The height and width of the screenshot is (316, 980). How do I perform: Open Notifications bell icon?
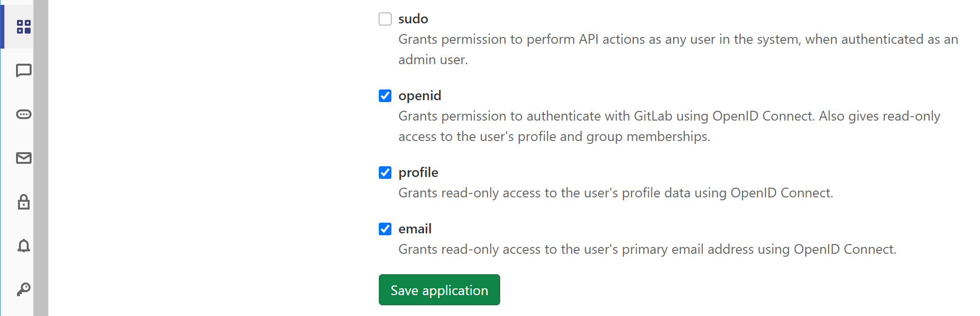point(23,246)
